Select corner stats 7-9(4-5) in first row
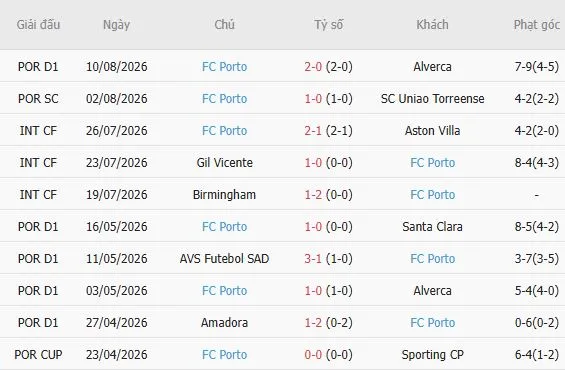Screen dimensions: 565x370 tap(537, 67)
